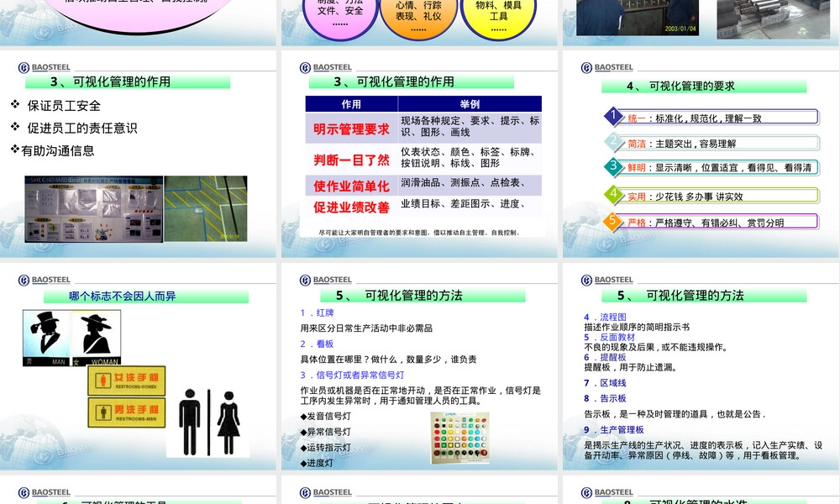
Task: Click the 3.信号灯或者异常信号灯 heading
Action: click(353, 375)
